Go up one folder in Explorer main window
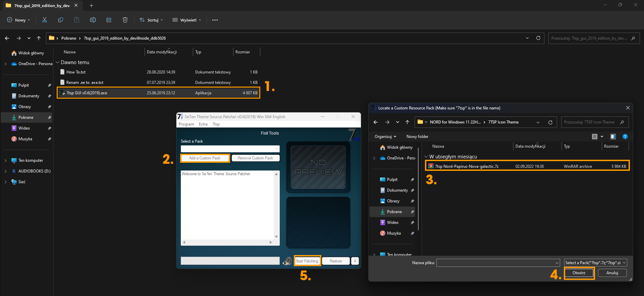 [x=39, y=38]
